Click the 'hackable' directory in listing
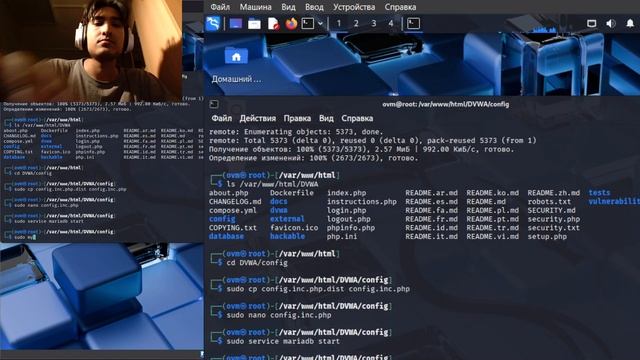The image size is (640, 360). tap(287, 236)
